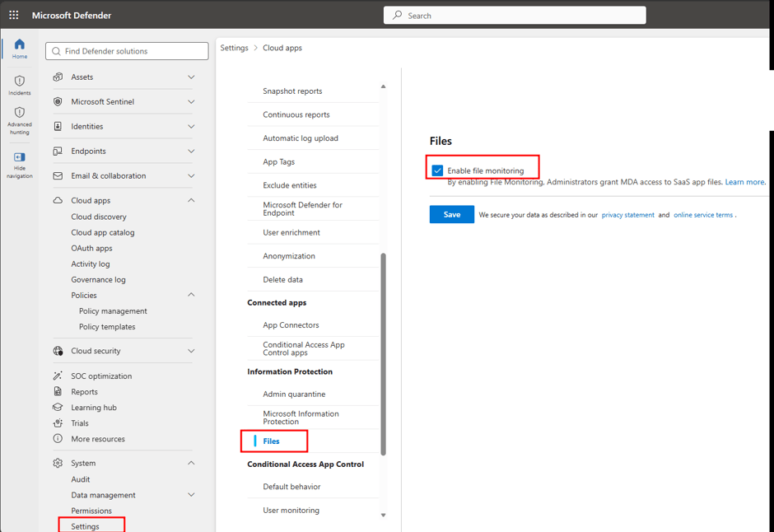Go to Home in the left rail
Viewport: 774px width, 532px height.
(x=19, y=49)
